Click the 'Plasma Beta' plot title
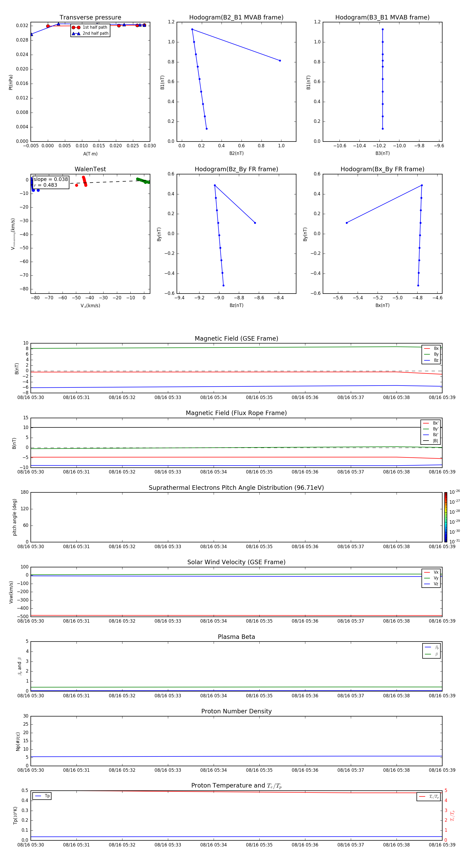The image size is (473, 868). pyautogui.click(x=236, y=637)
